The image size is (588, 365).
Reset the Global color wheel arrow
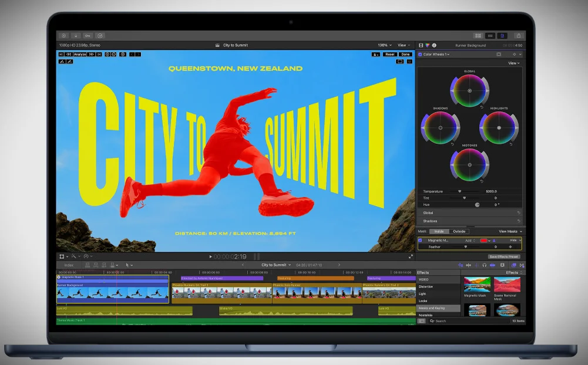(x=482, y=107)
